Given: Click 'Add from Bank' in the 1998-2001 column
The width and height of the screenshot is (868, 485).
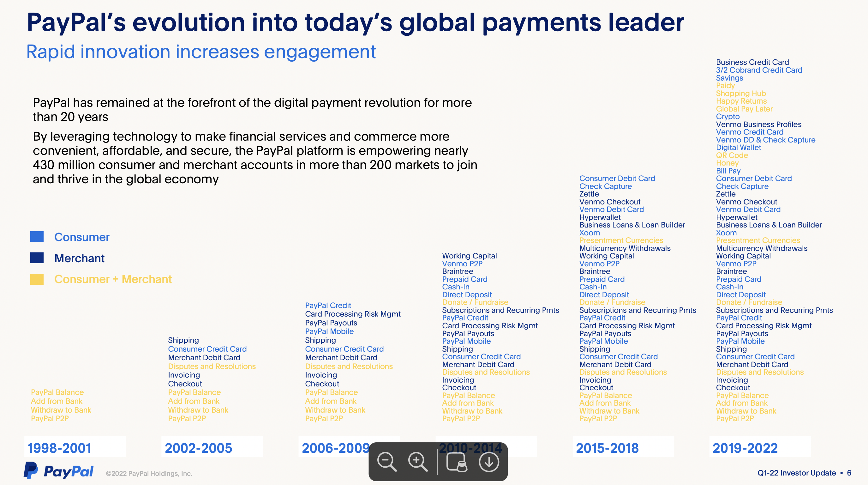Looking at the screenshot, I should [57, 401].
